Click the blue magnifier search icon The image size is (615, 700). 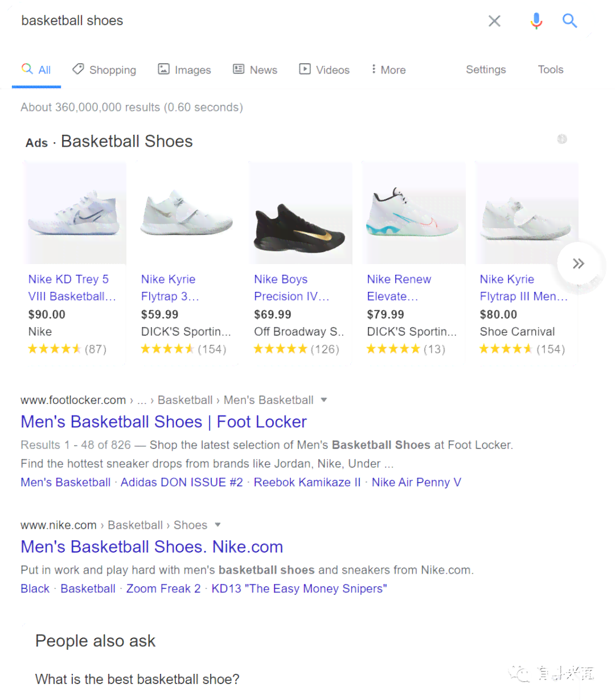[x=569, y=21]
